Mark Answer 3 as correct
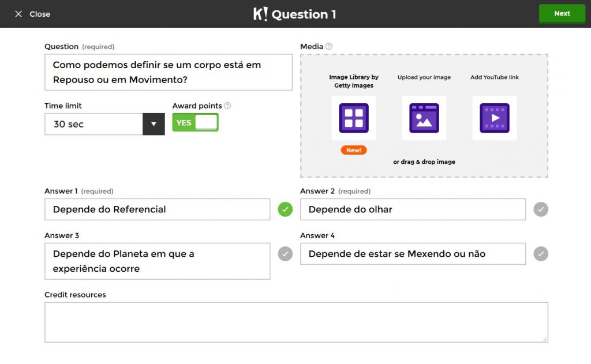Screen dimensions: 591x364 pyautogui.click(x=285, y=254)
